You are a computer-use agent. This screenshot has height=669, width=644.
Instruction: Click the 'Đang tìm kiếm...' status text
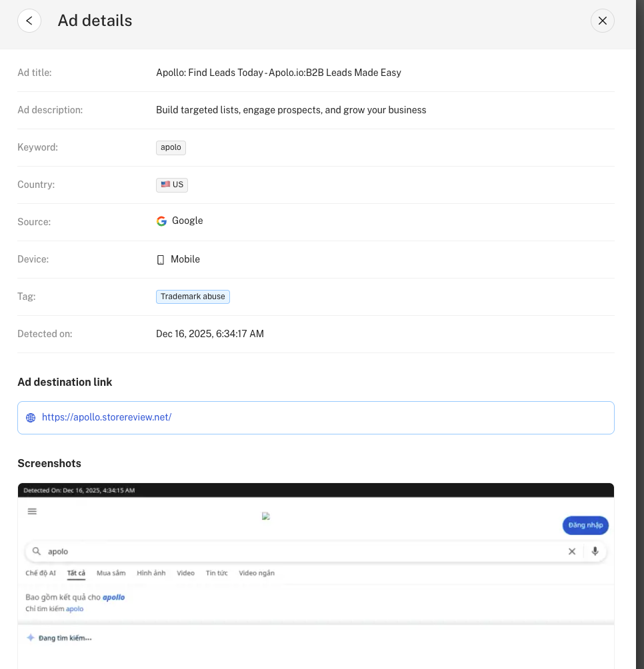point(65,638)
